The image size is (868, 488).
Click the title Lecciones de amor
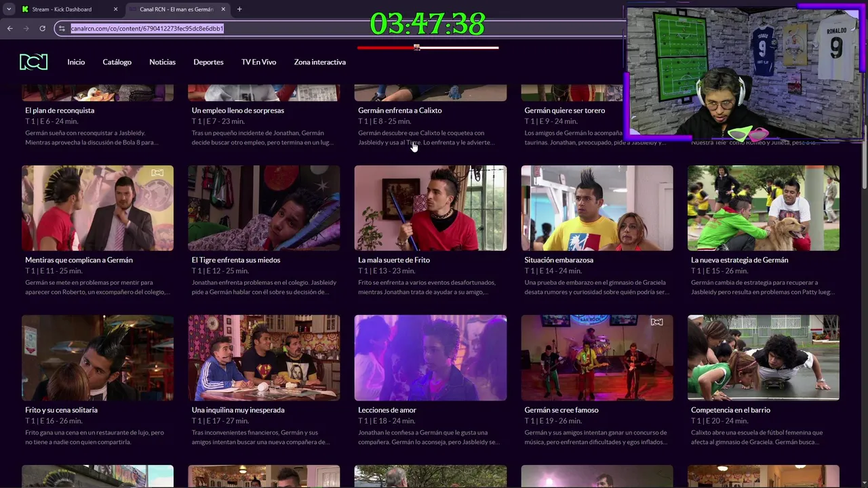(x=387, y=410)
